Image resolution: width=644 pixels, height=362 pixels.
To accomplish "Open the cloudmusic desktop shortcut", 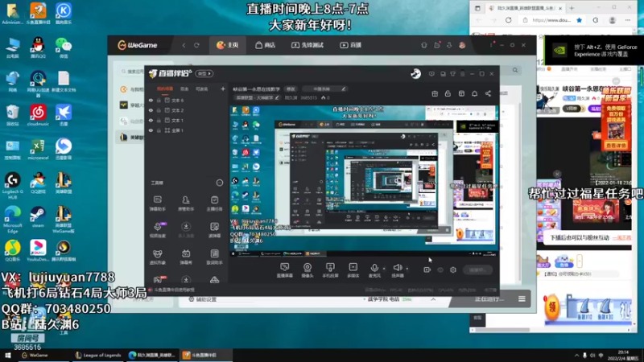I will pos(38,115).
